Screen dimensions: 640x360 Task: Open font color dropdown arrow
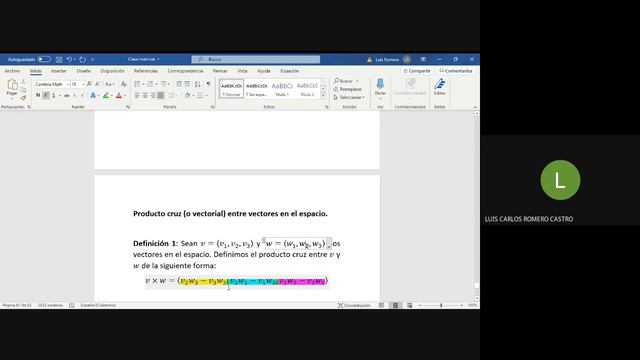(124, 96)
